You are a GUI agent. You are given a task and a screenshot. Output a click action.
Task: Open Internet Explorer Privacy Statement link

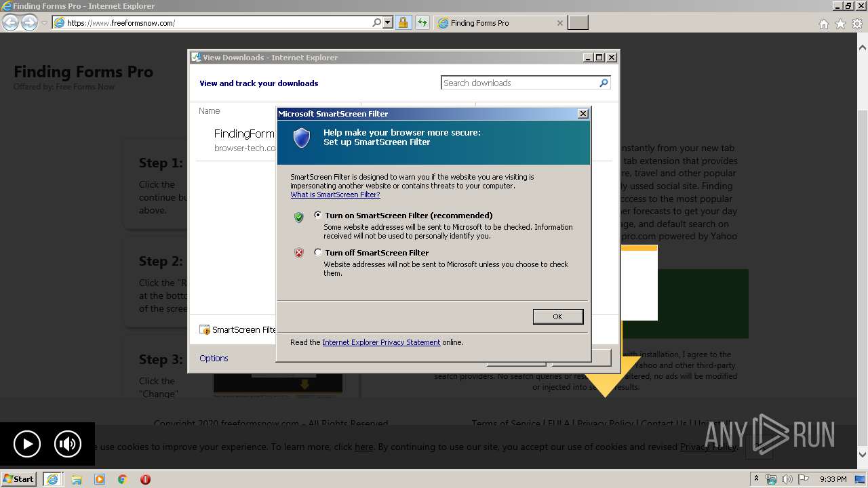click(x=381, y=342)
